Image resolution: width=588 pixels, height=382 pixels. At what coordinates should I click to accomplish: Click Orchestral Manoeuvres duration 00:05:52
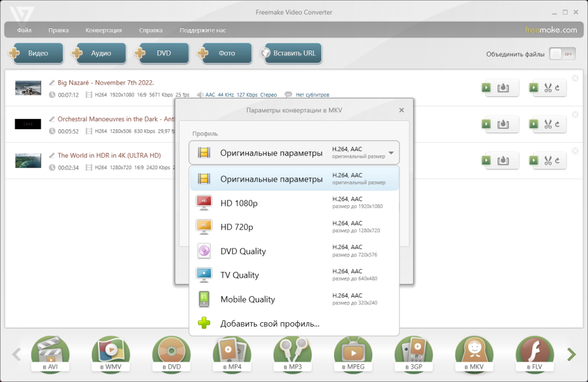(x=68, y=131)
